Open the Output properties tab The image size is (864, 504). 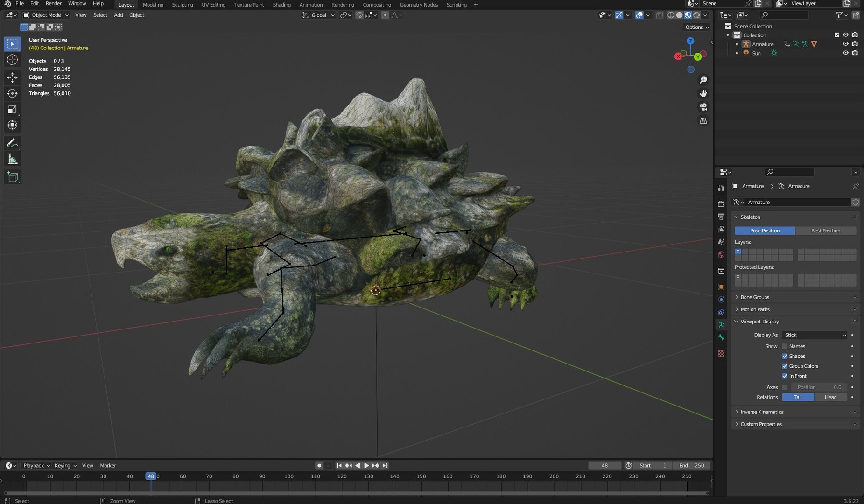tap(721, 217)
